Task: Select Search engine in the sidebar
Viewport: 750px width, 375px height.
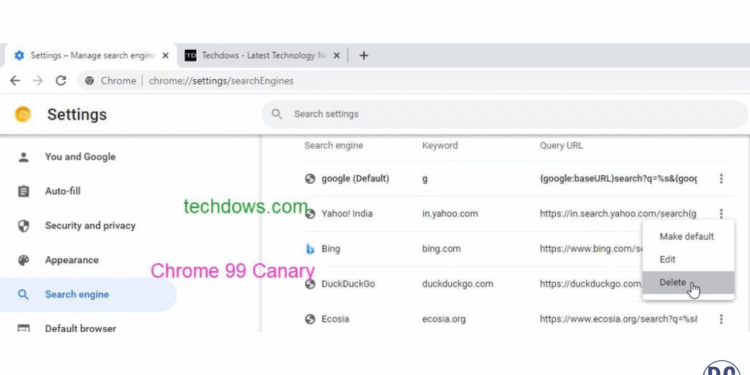Action: [88, 295]
